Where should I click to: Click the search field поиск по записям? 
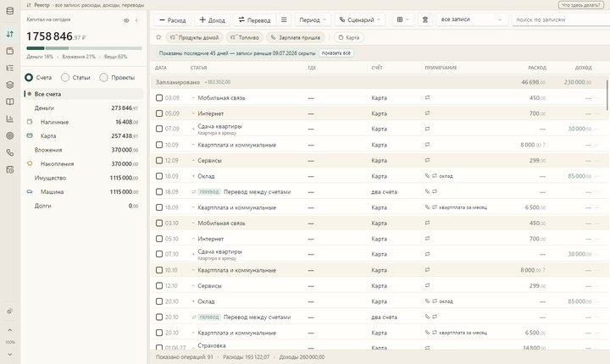coord(560,19)
